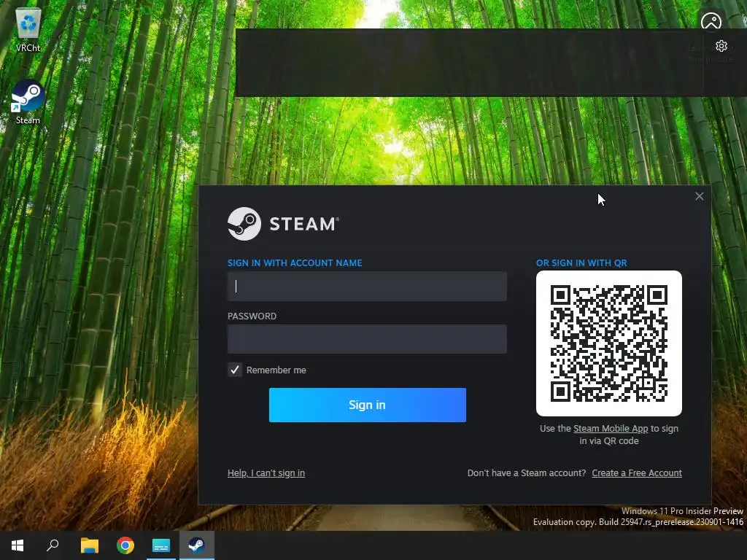The height and width of the screenshot is (560, 747).
Task: Open the Recycle Bin desktop icon
Action: pos(28,29)
